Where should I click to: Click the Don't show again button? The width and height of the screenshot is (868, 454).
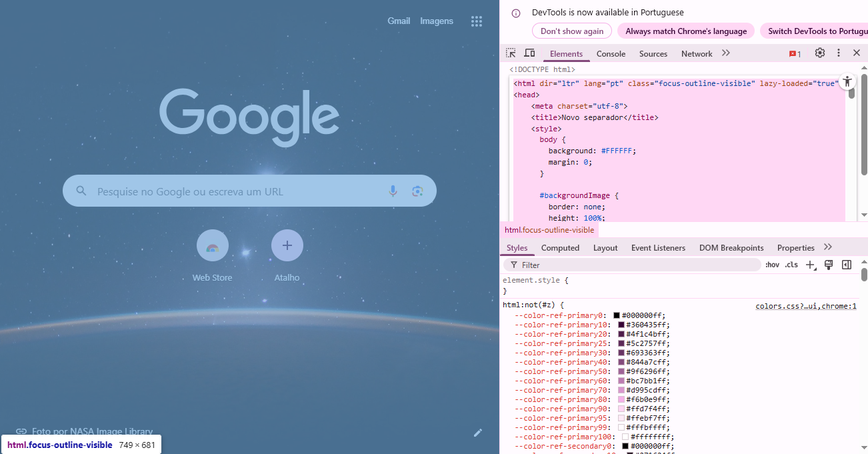click(x=572, y=31)
